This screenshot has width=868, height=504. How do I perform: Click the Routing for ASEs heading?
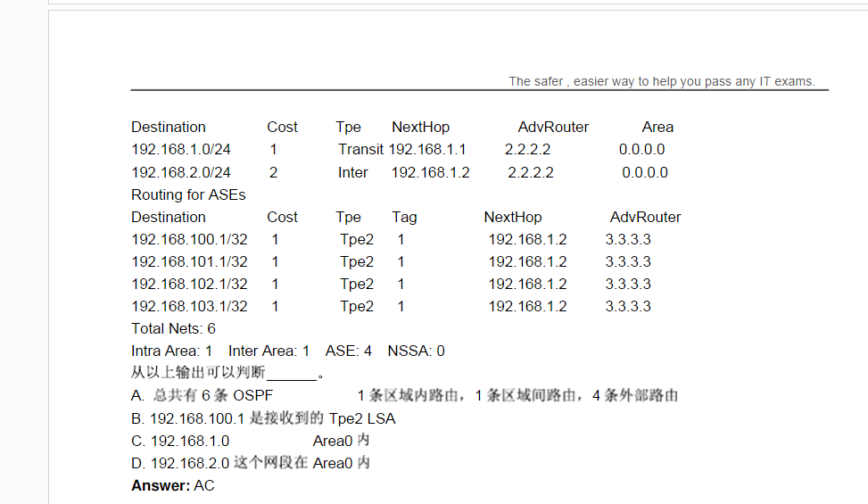click(x=188, y=194)
